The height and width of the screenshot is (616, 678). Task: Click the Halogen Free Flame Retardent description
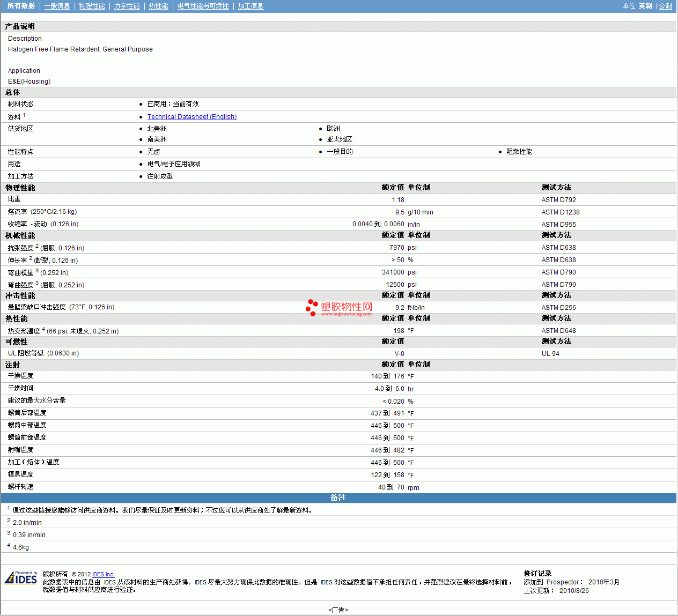point(80,49)
